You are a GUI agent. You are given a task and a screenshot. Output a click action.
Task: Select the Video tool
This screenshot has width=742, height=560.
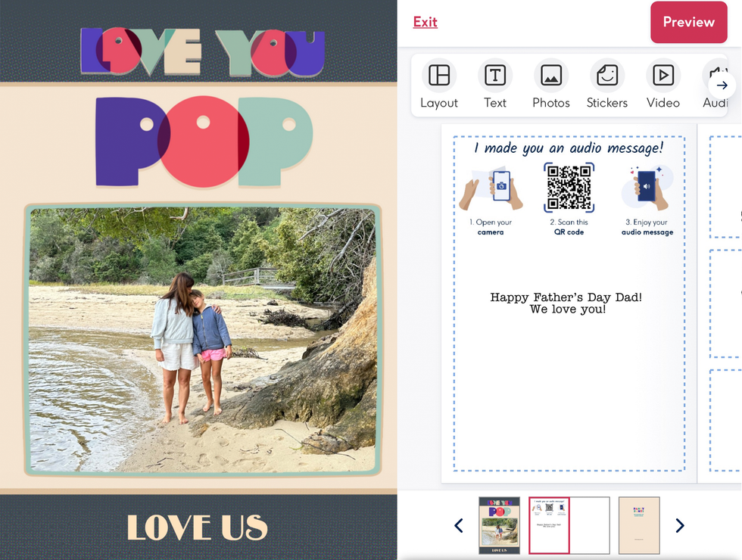tap(663, 85)
